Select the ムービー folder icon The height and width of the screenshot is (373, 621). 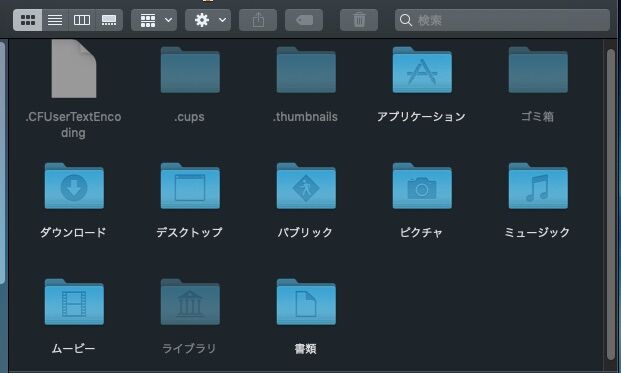(x=74, y=302)
